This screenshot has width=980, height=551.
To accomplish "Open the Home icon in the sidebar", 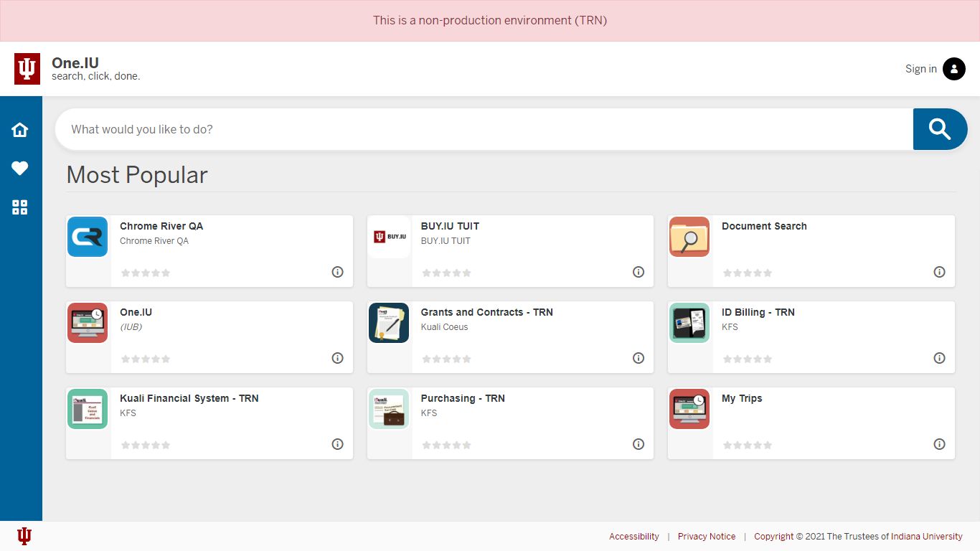I will click(x=20, y=130).
